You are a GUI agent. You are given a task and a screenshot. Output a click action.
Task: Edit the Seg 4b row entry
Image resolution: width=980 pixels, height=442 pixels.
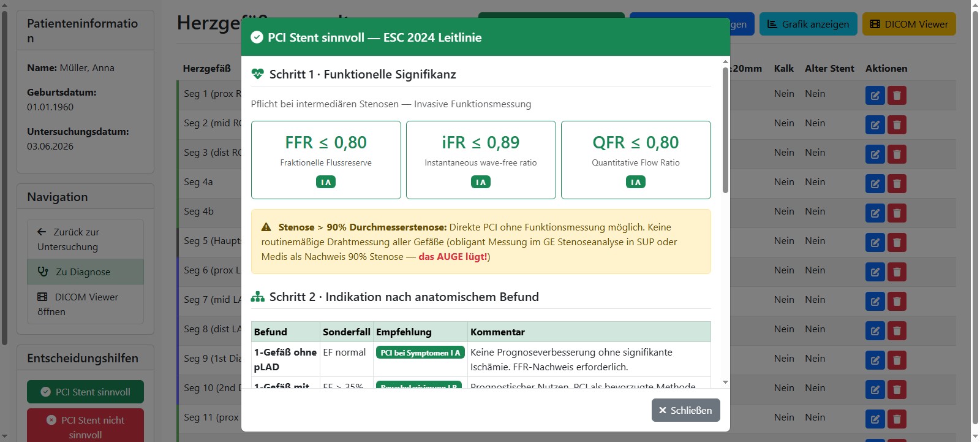coord(875,213)
